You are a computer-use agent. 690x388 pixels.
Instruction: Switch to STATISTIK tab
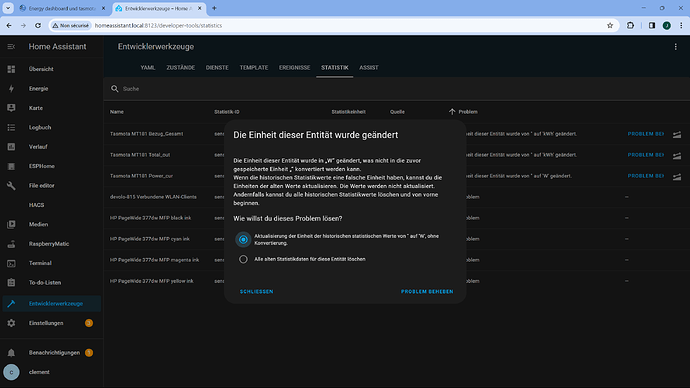click(334, 68)
